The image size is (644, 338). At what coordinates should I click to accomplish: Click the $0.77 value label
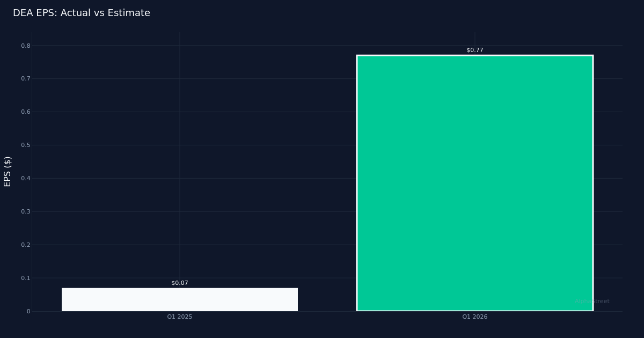tap(474, 49)
